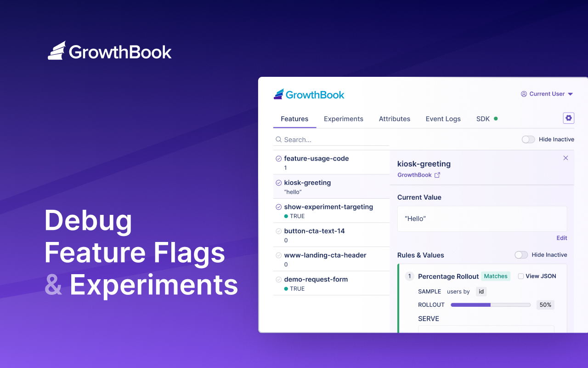Check the View JSON checkbox

pyautogui.click(x=520, y=276)
